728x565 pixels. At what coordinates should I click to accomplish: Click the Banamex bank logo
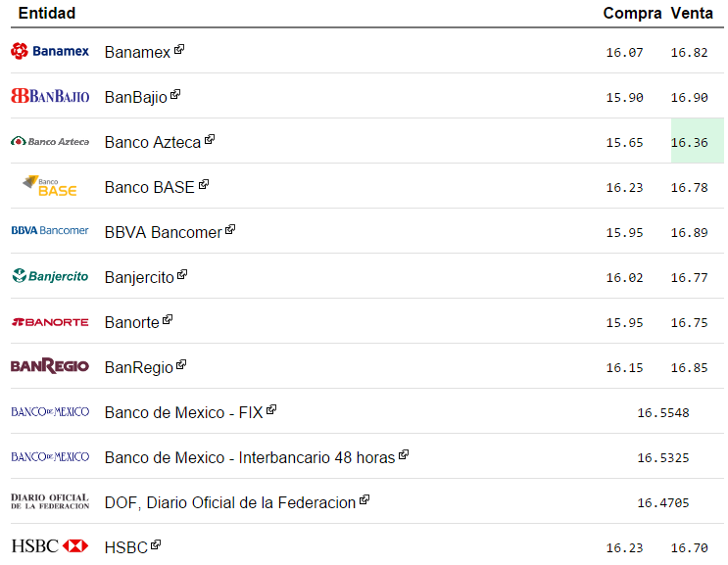(49, 51)
